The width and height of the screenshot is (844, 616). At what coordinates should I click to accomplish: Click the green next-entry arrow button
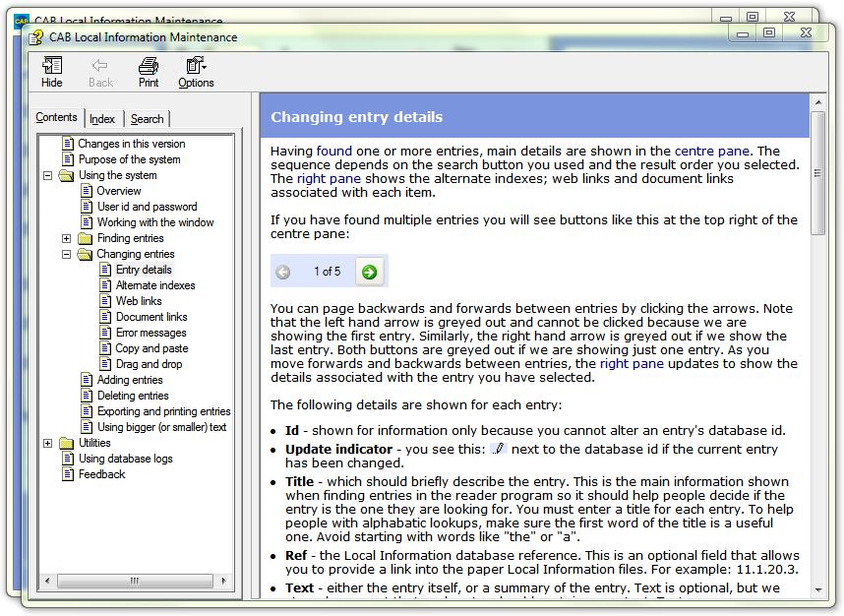[x=369, y=272]
